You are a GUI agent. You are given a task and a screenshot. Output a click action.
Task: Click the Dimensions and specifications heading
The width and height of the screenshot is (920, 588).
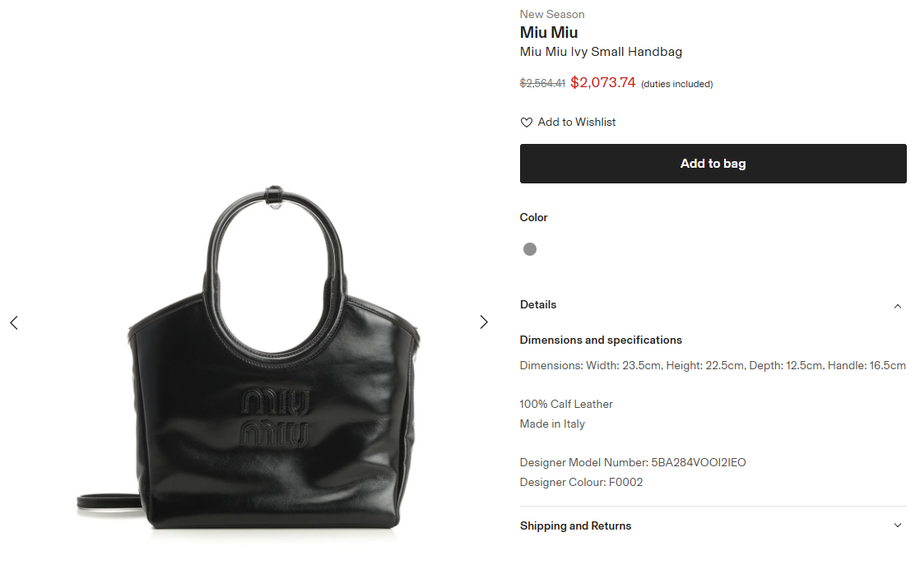(601, 340)
